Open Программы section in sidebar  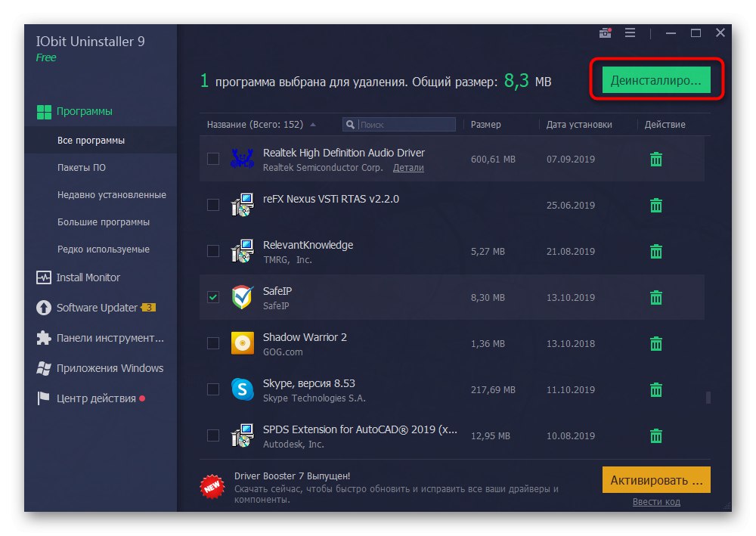pos(85,111)
